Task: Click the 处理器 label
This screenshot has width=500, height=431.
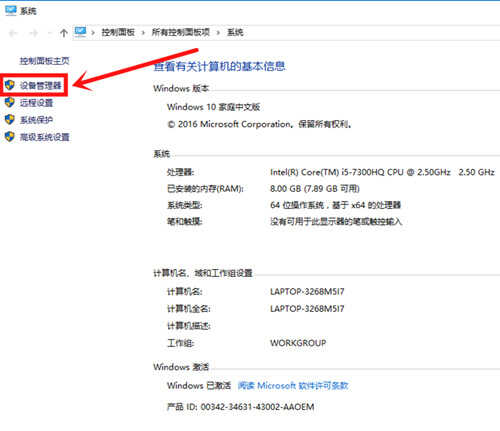Action: point(180,172)
